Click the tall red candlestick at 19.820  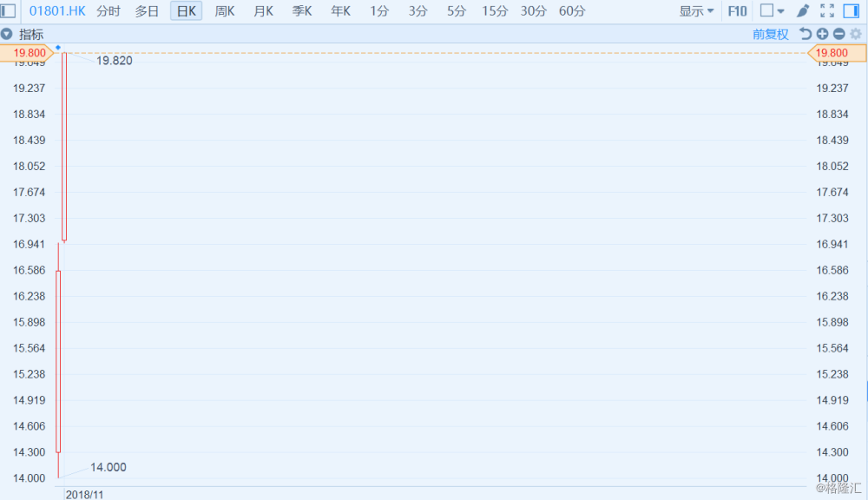click(64, 147)
